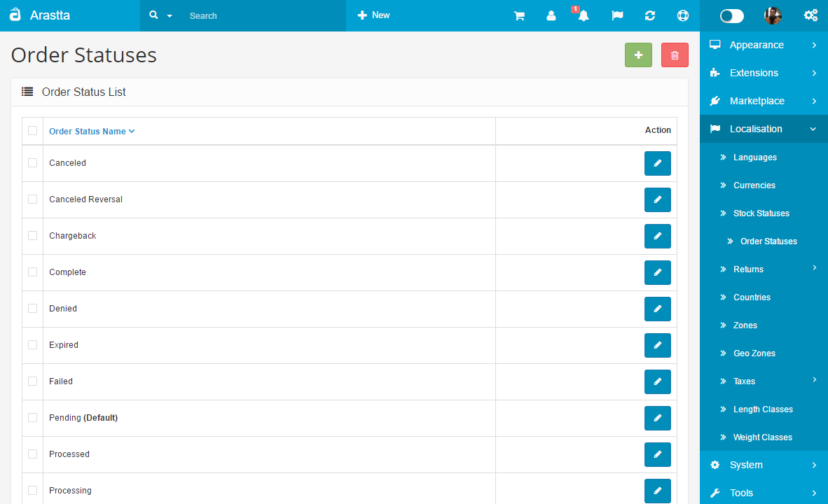Edit the Canceled order status
This screenshot has width=828, height=504.
click(x=658, y=164)
